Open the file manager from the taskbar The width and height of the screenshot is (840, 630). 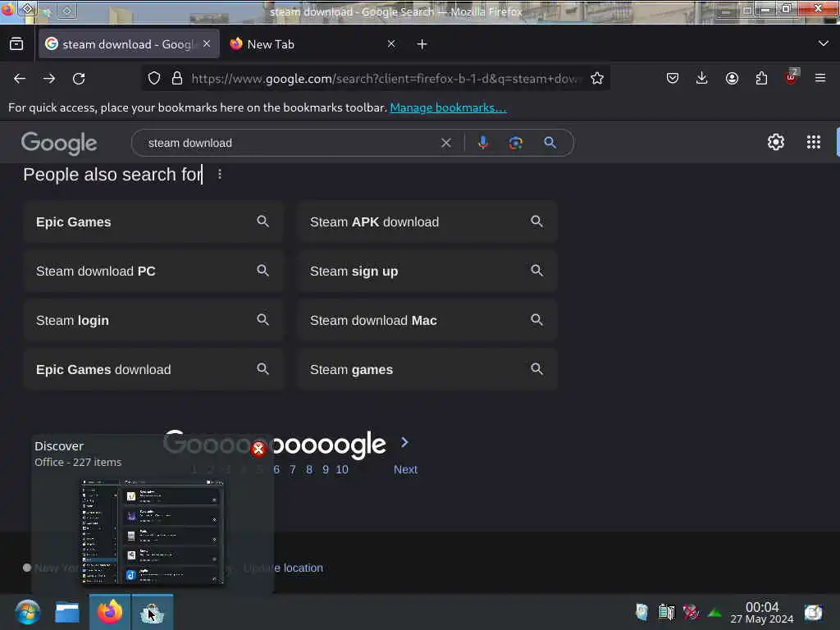[67, 612]
